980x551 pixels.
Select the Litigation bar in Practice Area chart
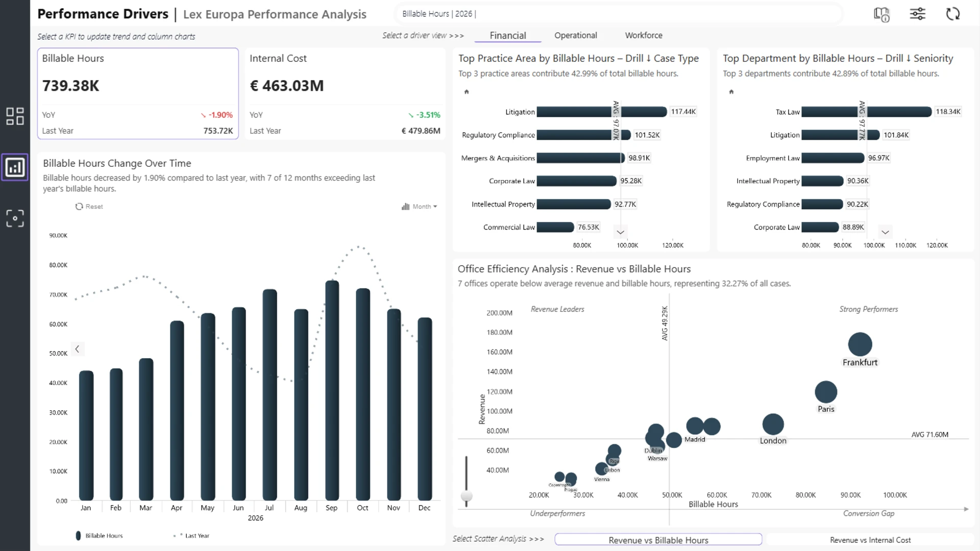(602, 112)
